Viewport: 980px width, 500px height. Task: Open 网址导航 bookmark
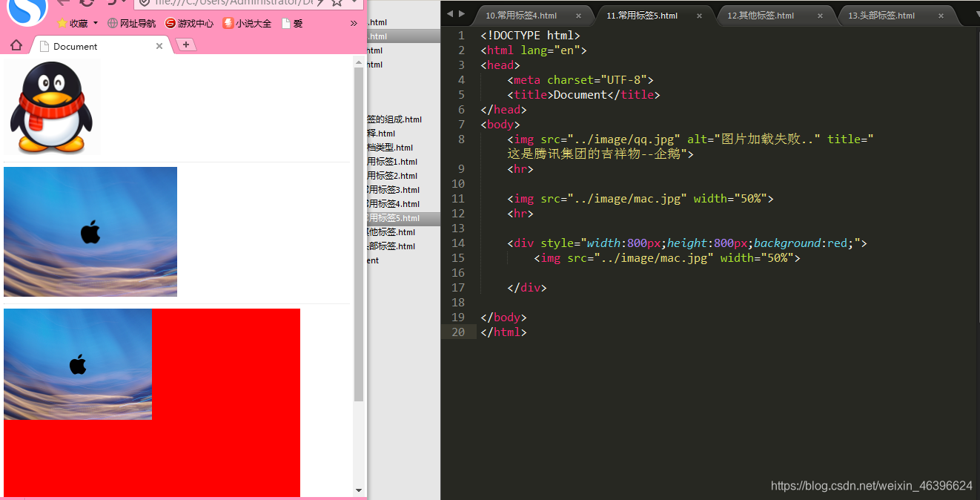pos(132,23)
